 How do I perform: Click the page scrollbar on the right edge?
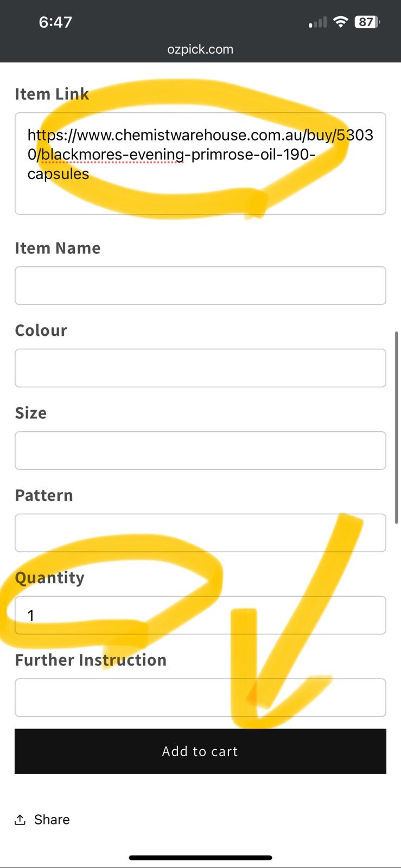click(x=397, y=427)
